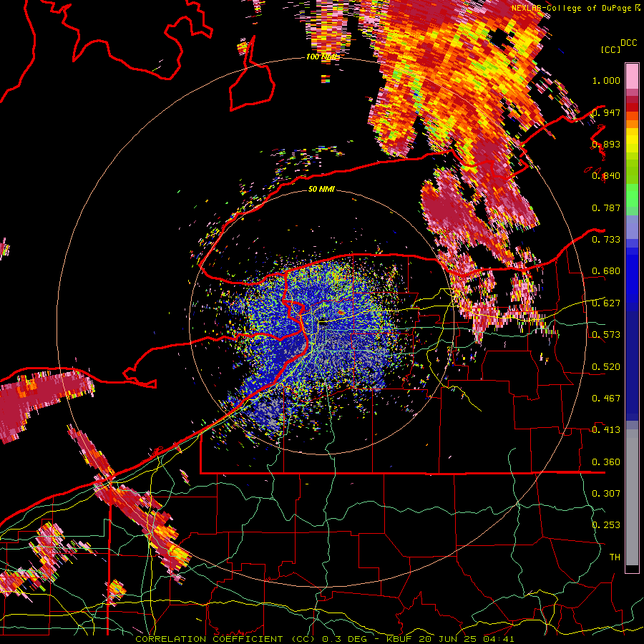This screenshot has width=644, height=644.
Task: Click the [CC] legend heading
Action: (x=610, y=49)
